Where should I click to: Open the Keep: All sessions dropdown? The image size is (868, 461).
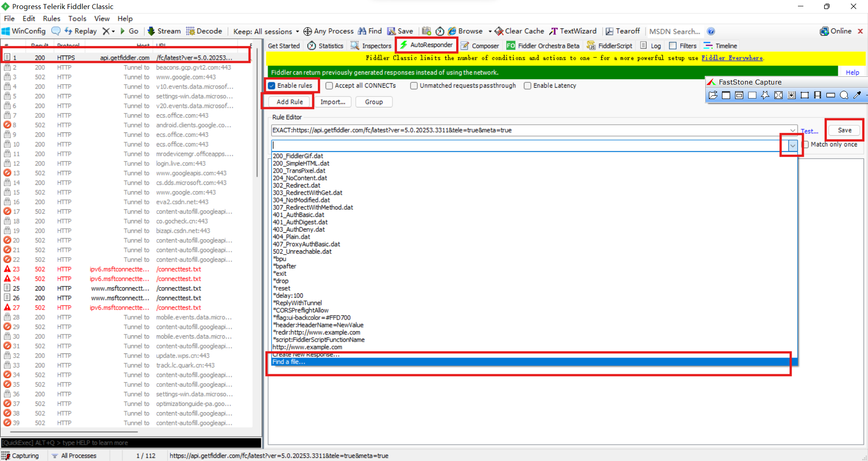266,31
